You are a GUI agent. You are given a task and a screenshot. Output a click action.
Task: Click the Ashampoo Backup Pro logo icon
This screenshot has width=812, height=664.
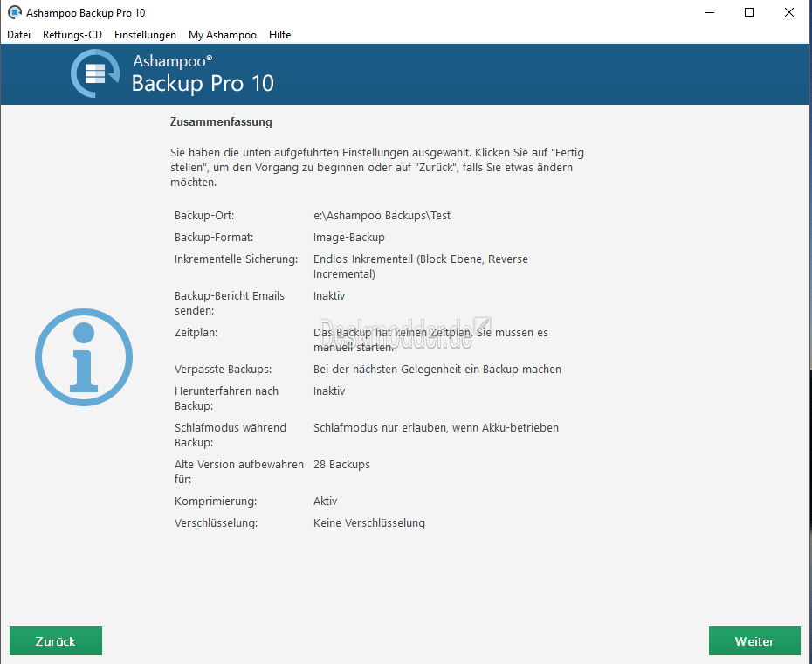[96, 73]
